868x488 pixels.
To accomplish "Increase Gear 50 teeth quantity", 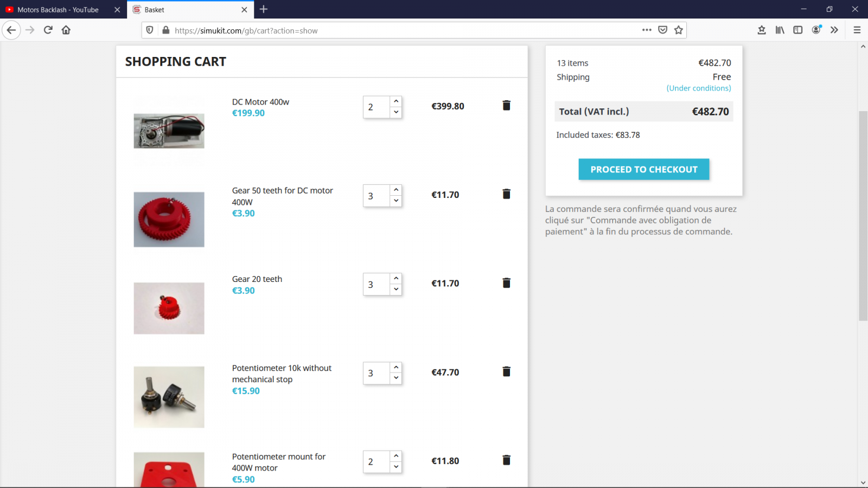I will 396,190.
